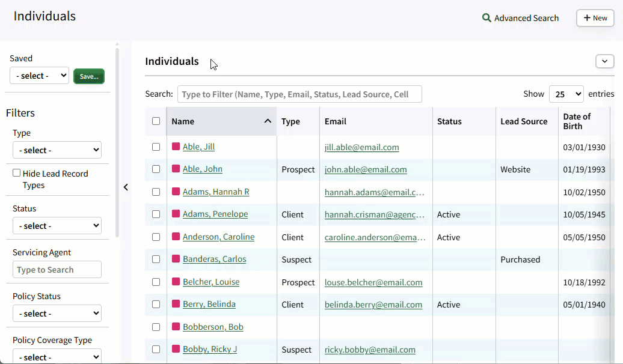623x364 pixels.
Task: Click the pink icon beside Adams, Hannah R
Action: (x=176, y=192)
